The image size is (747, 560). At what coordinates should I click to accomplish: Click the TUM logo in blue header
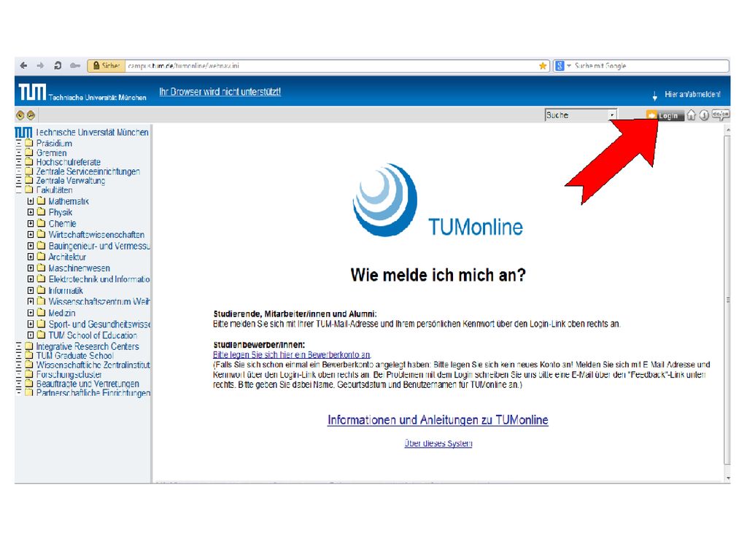click(x=32, y=92)
